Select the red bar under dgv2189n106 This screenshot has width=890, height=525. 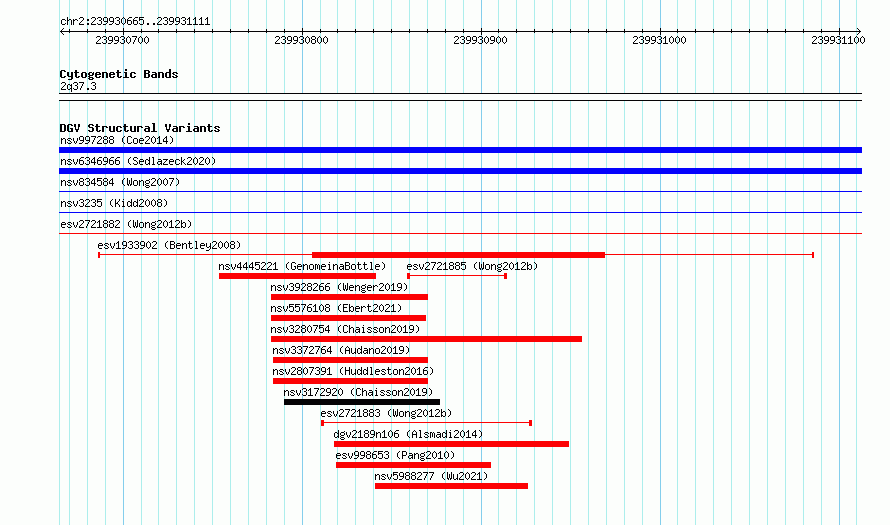tap(451, 444)
